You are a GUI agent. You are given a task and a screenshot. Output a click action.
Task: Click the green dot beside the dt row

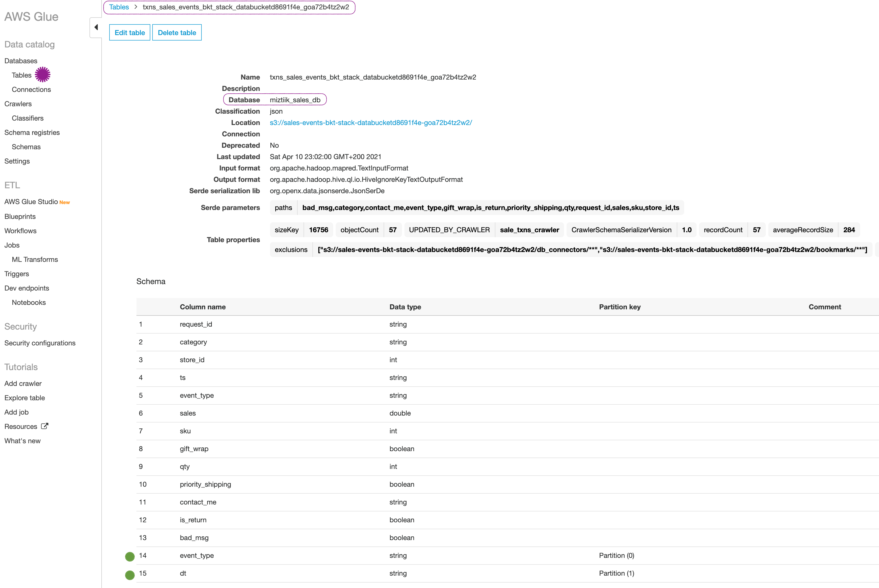pyautogui.click(x=130, y=574)
